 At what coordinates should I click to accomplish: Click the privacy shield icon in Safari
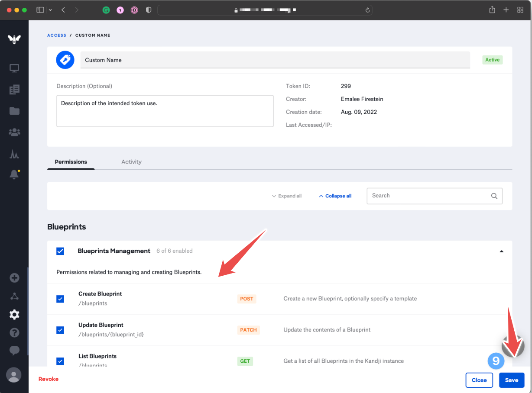point(149,10)
